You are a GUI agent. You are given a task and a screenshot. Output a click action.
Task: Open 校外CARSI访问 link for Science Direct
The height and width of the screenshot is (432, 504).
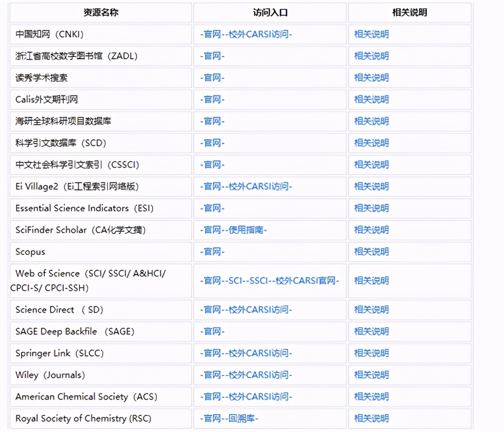point(259,310)
